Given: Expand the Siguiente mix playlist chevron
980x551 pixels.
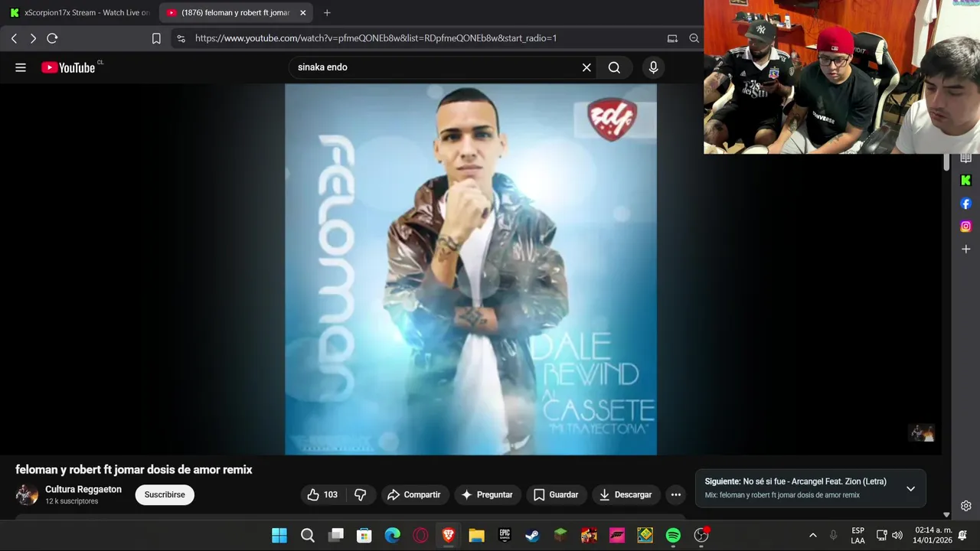Looking at the screenshot, I should tap(910, 488).
